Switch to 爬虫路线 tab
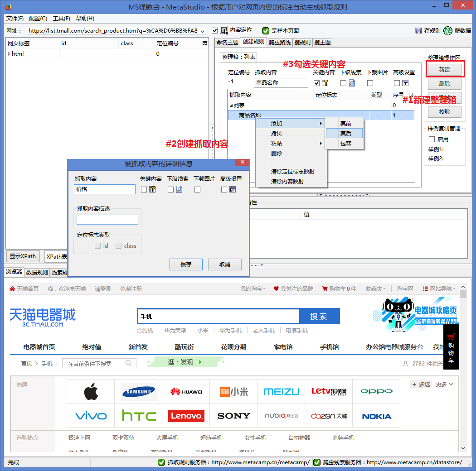The width and height of the screenshot is (476, 471). [x=280, y=43]
